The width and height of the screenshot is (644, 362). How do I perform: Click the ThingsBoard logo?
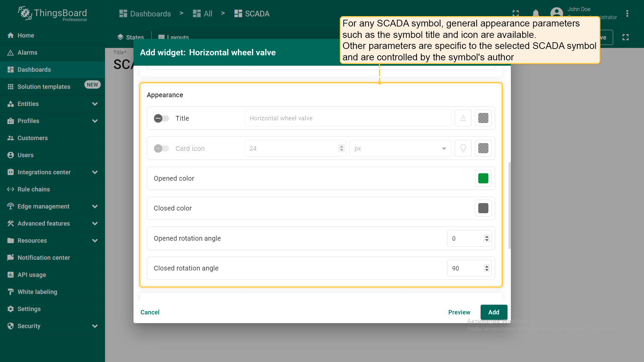pyautogui.click(x=52, y=13)
